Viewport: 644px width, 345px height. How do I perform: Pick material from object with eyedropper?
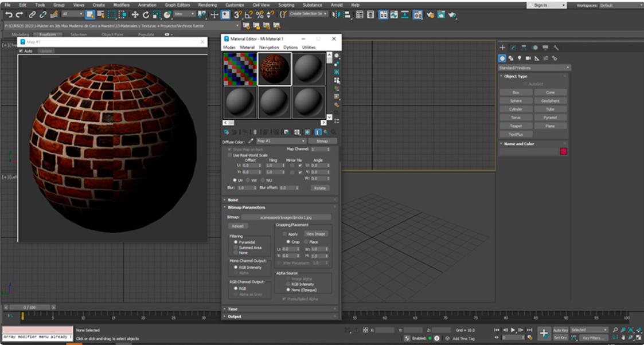point(251,141)
